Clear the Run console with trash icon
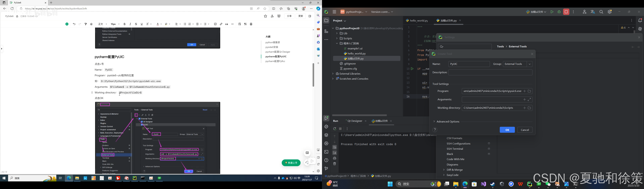This screenshot has width=644, height=189. [335, 163]
